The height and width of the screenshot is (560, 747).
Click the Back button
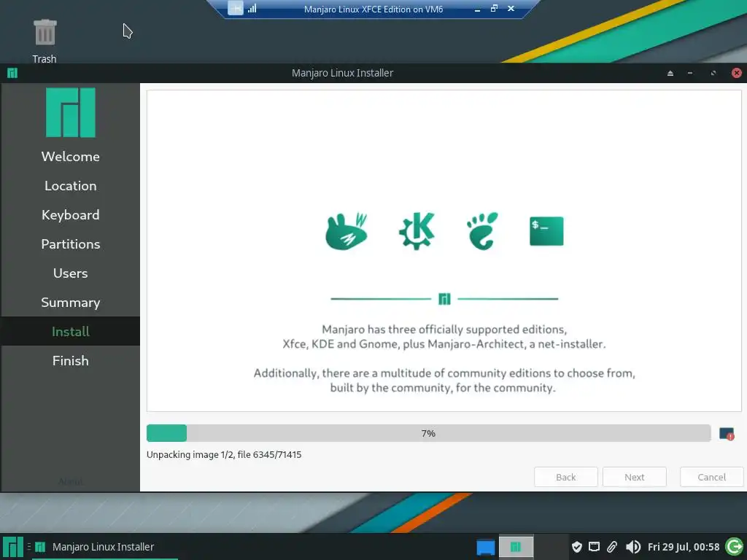566,477
